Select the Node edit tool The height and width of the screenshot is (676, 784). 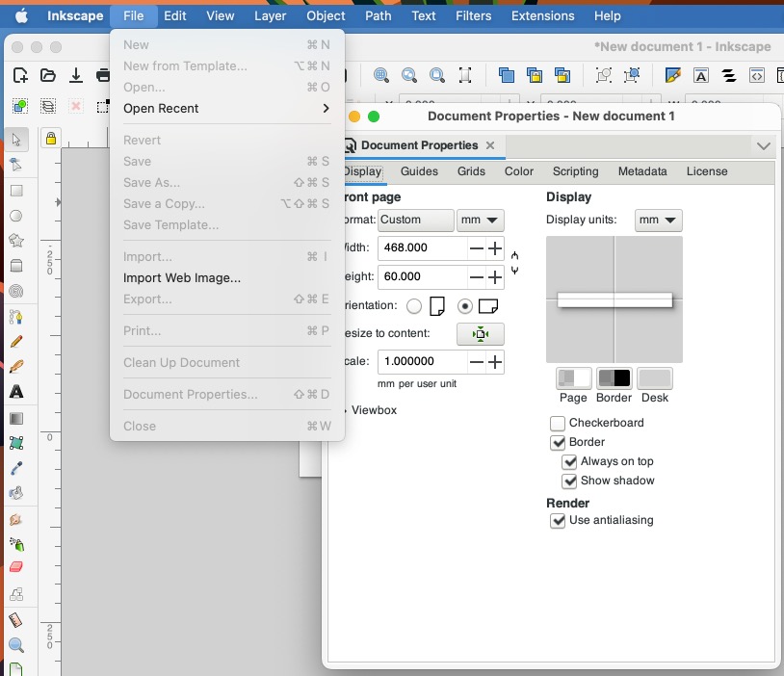point(16,165)
